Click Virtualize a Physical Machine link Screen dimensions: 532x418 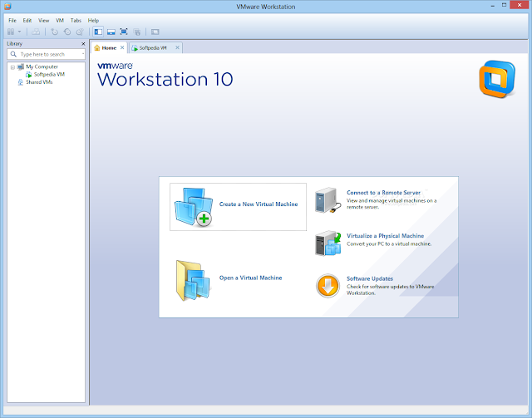coord(385,236)
